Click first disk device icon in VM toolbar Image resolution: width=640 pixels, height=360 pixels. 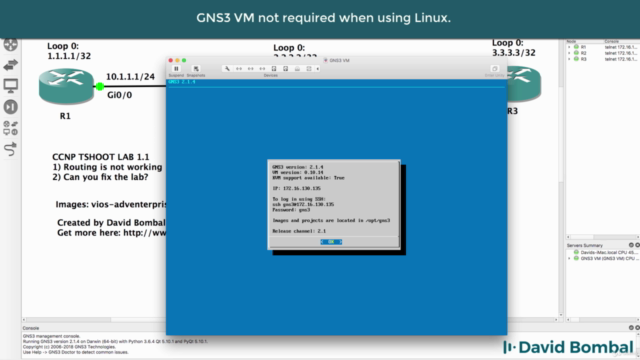click(x=274, y=69)
